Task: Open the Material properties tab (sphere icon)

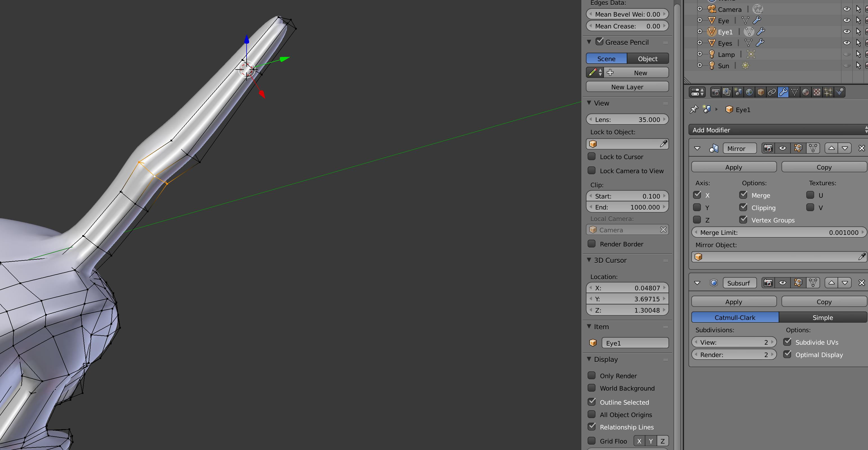Action: tap(806, 92)
